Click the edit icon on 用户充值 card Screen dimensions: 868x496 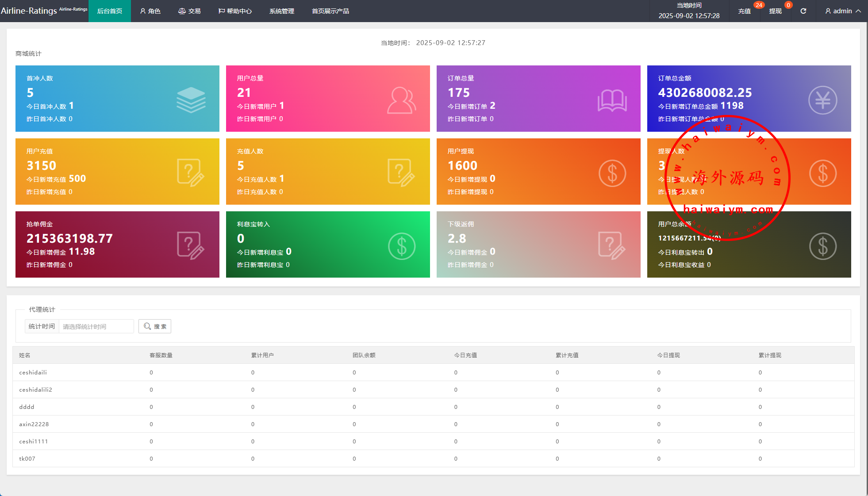[191, 173]
